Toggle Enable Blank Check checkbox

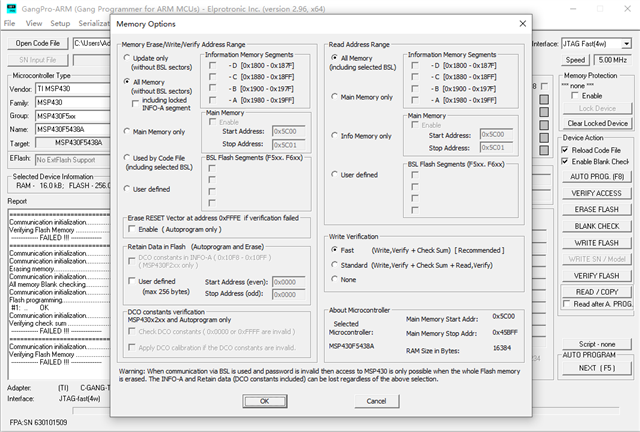tap(565, 161)
